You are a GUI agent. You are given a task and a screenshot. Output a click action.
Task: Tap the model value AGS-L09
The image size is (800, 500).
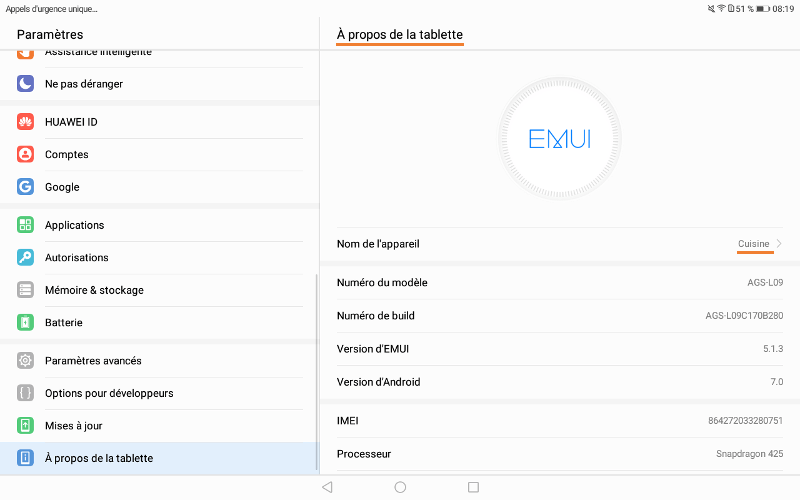point(765,283)
